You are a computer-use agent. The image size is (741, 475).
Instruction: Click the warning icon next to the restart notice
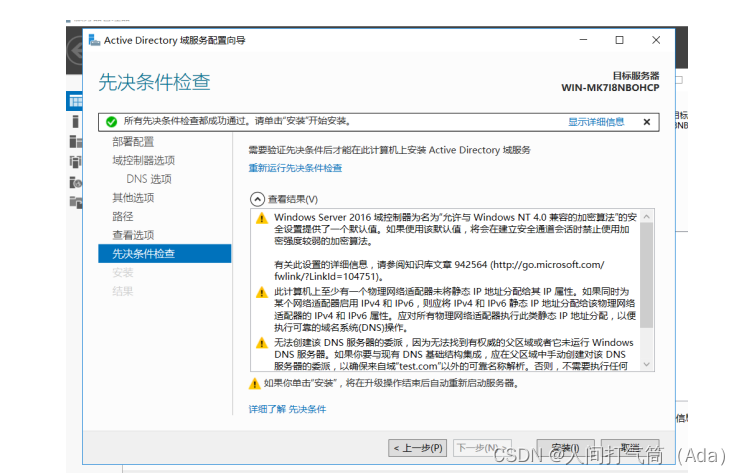point(254,383)
